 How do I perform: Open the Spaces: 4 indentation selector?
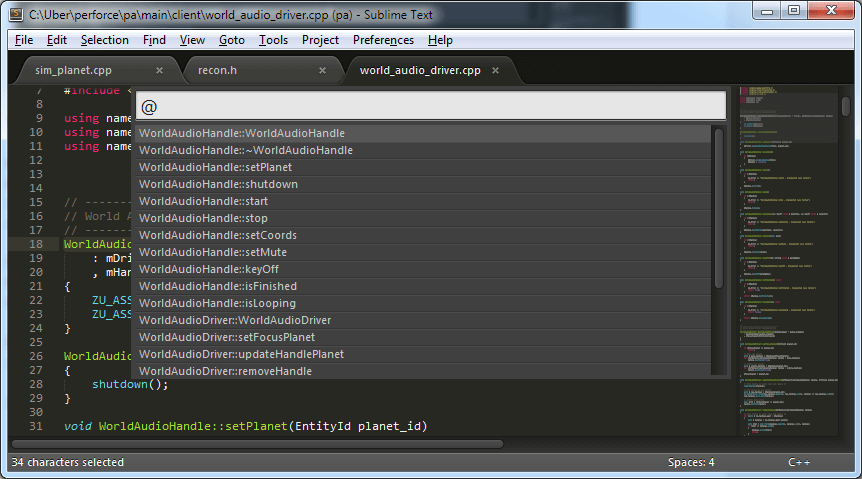pyautogui.click(x=691, y=462)
